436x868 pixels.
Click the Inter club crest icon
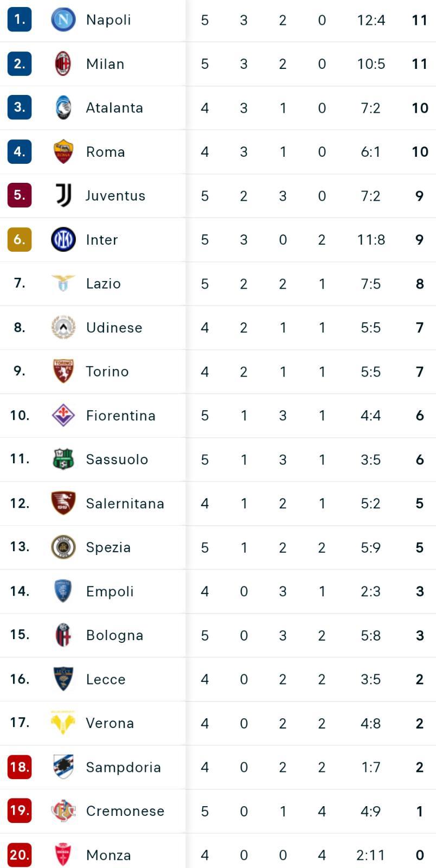coord(63,240)
